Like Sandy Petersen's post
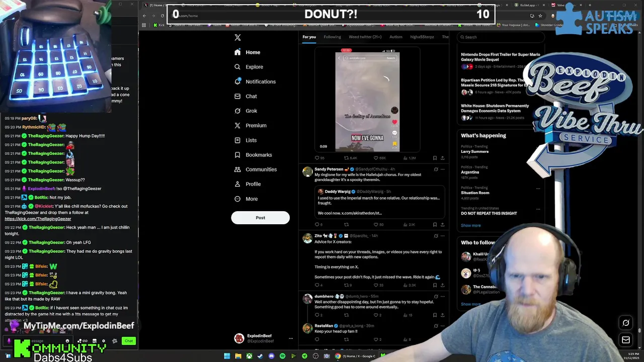Screen dimensions: 644x362 tap(378, 224)
